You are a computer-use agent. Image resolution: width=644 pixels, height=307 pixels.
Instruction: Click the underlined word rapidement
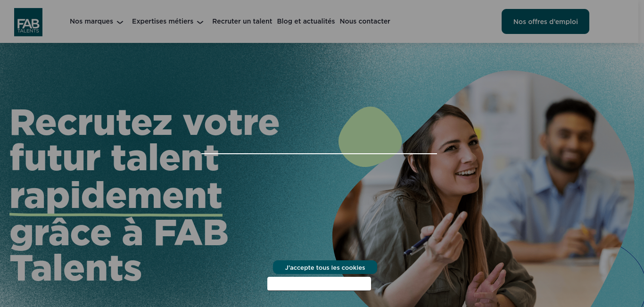coord(116,196)
